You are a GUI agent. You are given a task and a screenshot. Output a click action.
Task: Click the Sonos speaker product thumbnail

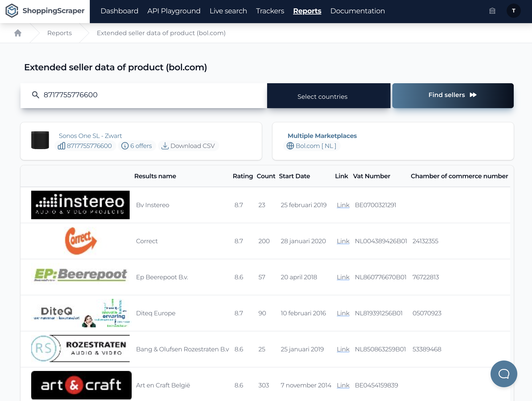(40, 140)
